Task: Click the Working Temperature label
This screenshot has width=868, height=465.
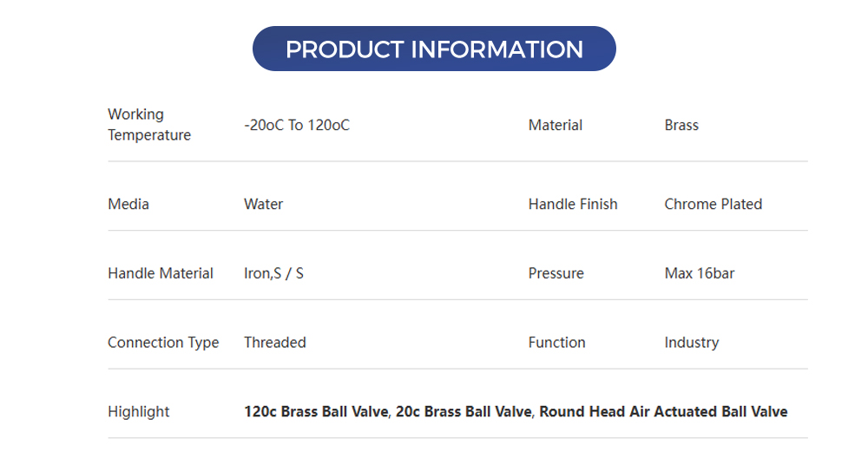Action: 148,125
